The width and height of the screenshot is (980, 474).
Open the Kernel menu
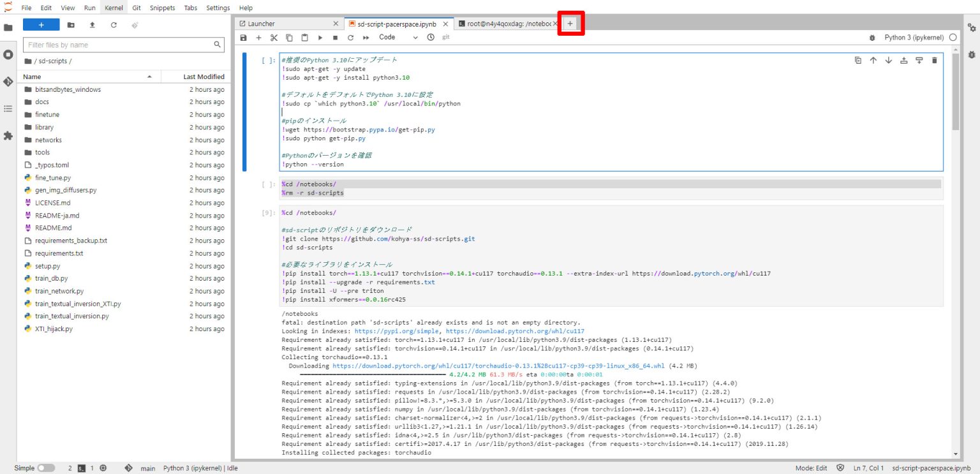pyautogui.click(x=113, y=8)
